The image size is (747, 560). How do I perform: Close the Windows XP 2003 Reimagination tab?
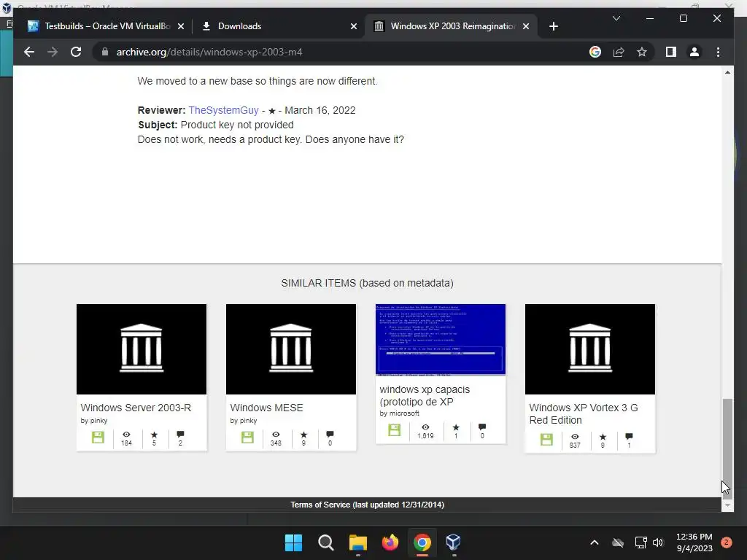[526, 26]
